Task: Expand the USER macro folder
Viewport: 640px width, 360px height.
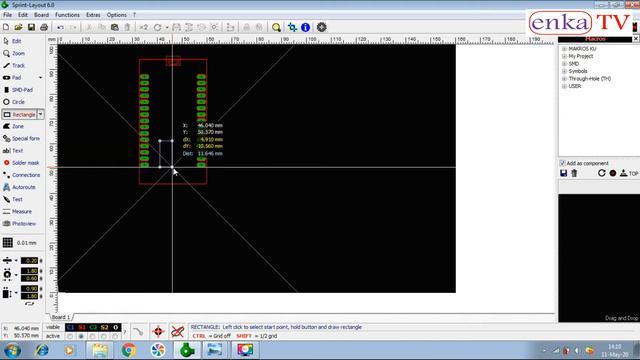Action: pyautogui.click(x=564, y=87)
